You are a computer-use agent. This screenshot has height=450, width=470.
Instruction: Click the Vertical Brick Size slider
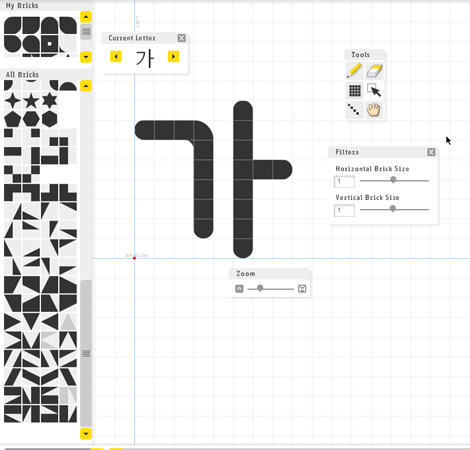click(x=394, y=209)
